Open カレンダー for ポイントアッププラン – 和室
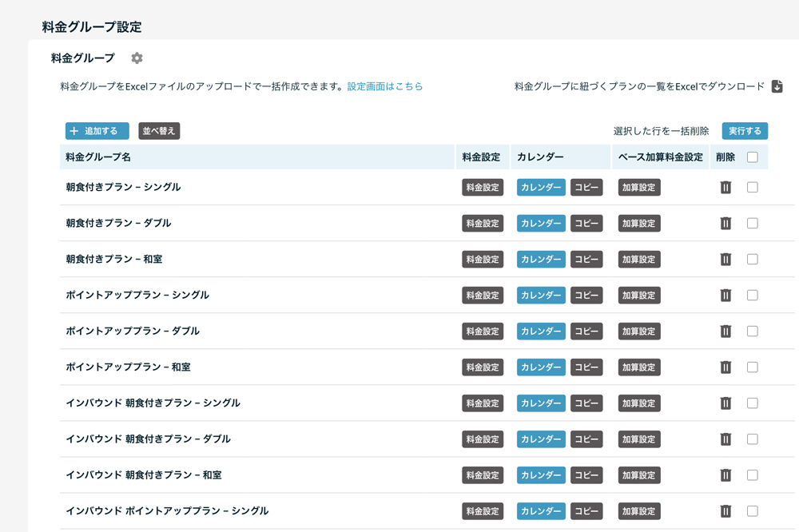 point(541,367)
